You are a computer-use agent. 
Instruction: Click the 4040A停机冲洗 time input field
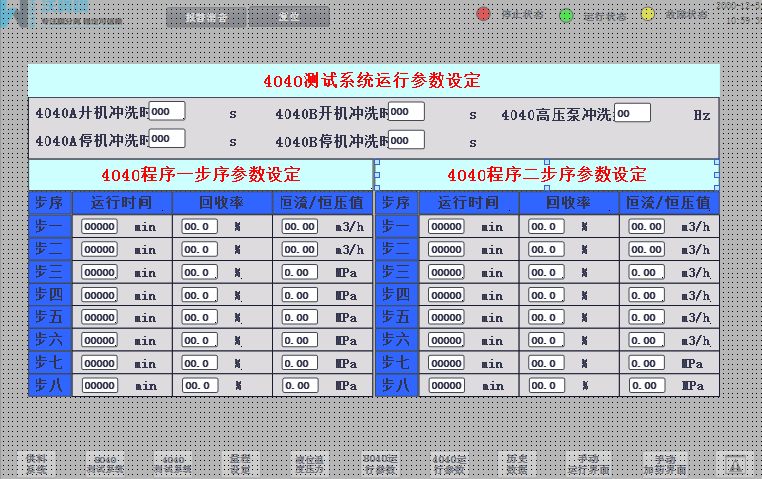[166, 138]
